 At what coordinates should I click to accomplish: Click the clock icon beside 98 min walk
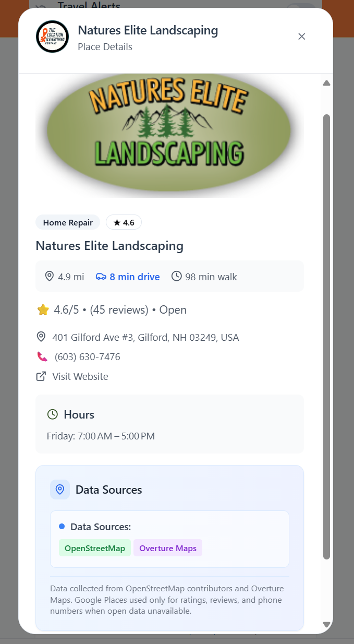pos(177,276)
